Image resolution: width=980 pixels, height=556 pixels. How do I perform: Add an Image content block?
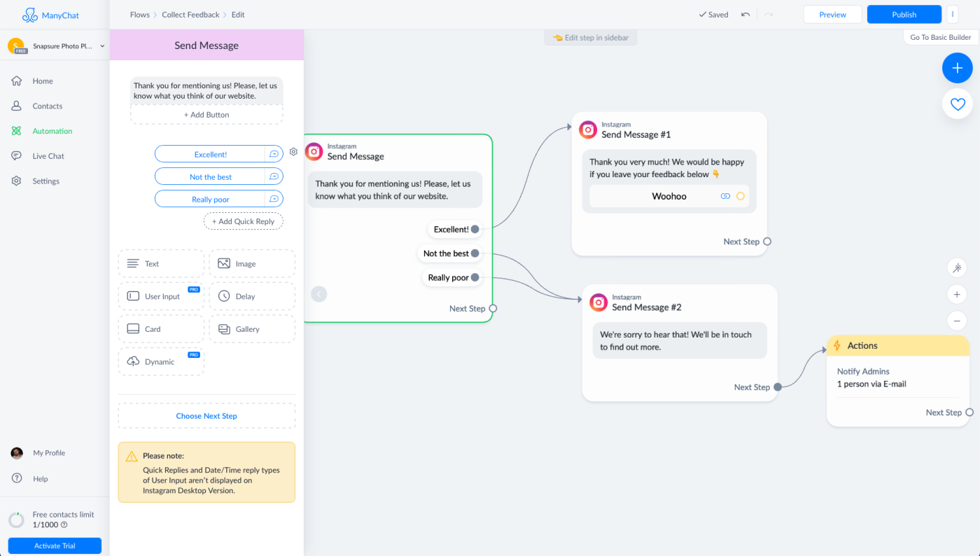(252, 264)
